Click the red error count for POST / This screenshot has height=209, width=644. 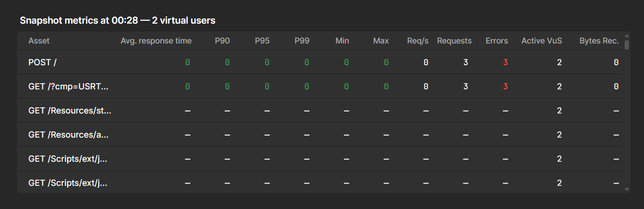pos(505,62)
